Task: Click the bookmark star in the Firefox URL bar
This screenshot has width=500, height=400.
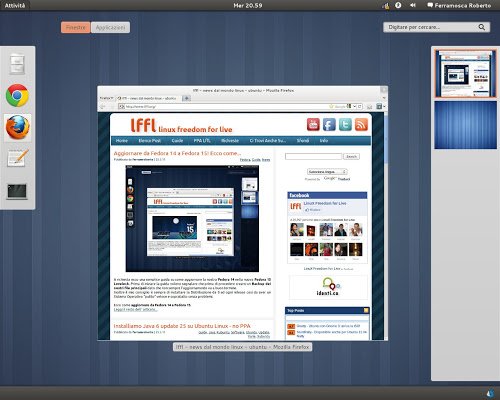Action: 331,106
